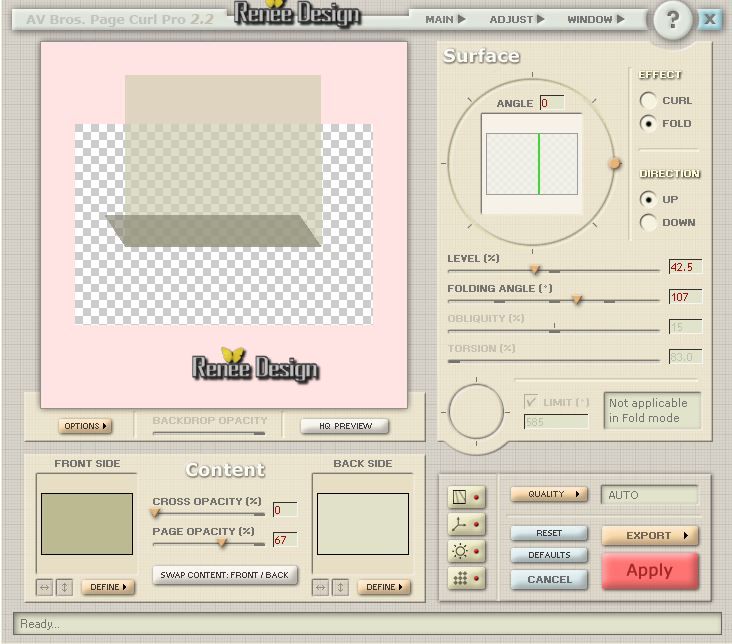Click the cross opacity field 0
The image size is (732, 644).
coord(285,510)
